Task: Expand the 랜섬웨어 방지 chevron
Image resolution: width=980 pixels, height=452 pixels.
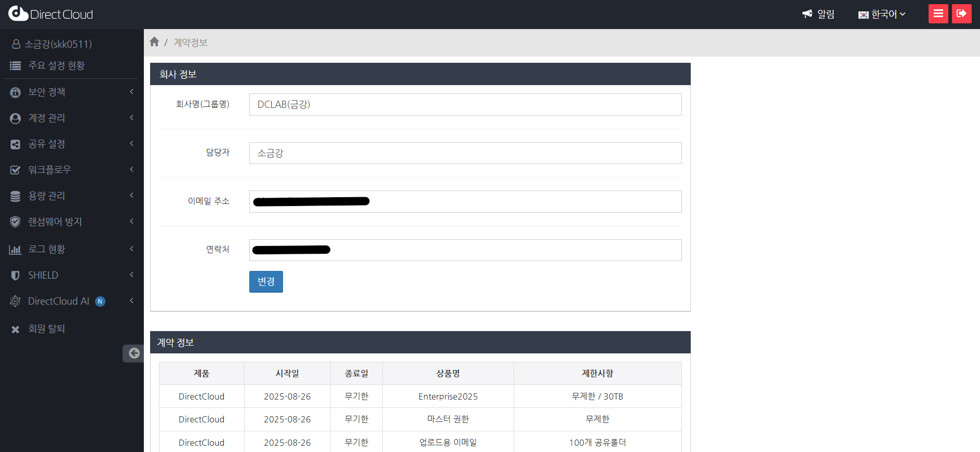Action: click(132, 222)
